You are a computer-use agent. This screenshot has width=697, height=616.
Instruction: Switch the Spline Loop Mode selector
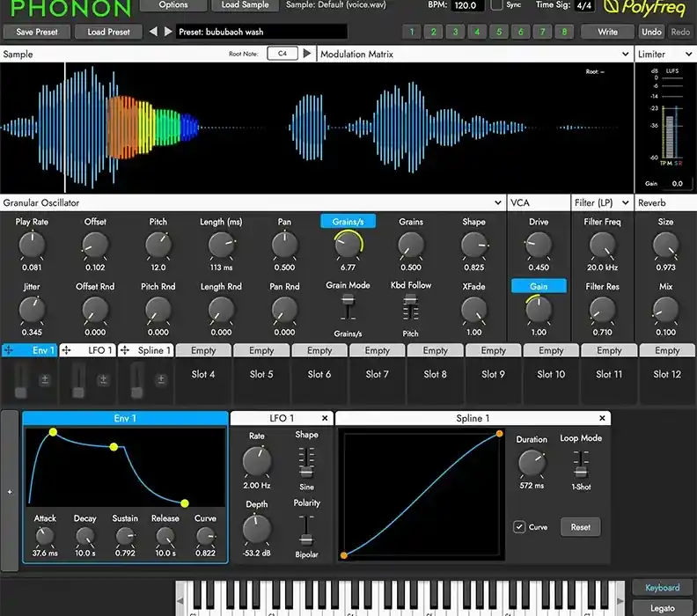tap(581, 464)
